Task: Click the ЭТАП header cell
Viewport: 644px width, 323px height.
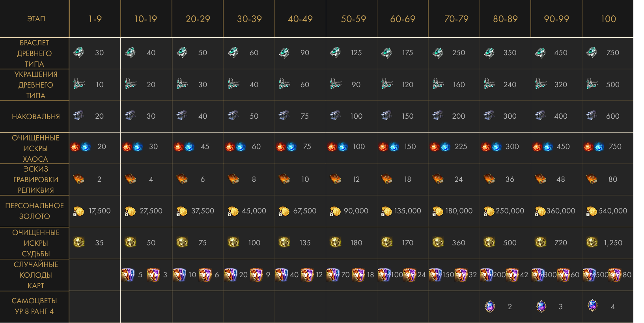Action: tap(36, 19)
